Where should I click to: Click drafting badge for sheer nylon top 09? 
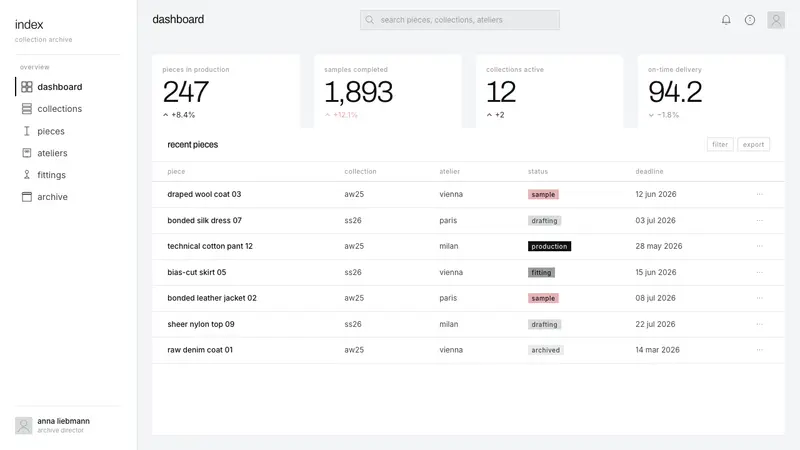544,324
